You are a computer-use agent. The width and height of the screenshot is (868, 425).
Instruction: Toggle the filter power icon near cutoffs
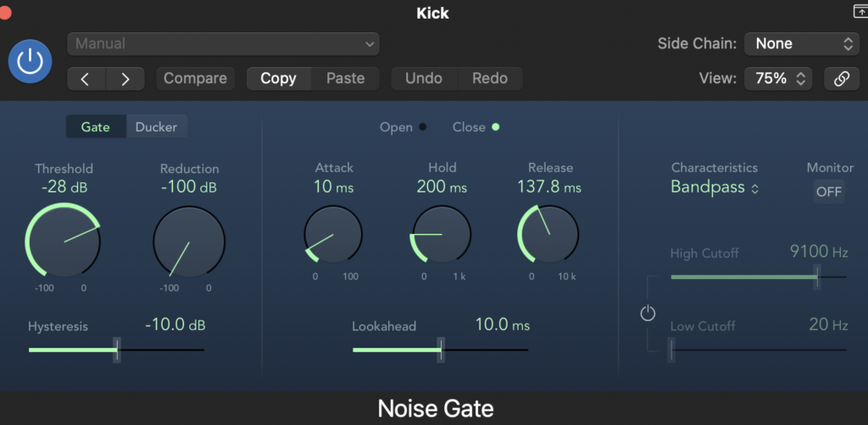point(648,314)
